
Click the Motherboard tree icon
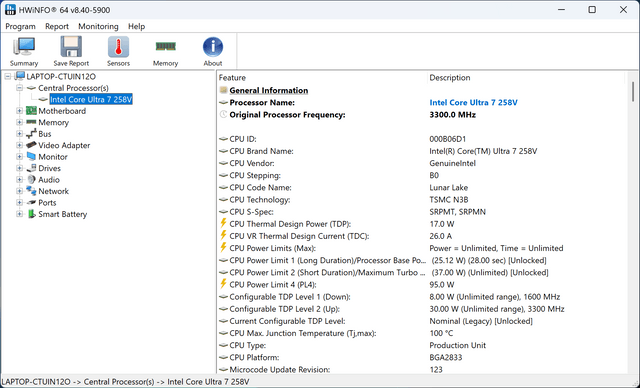(31, 111)
